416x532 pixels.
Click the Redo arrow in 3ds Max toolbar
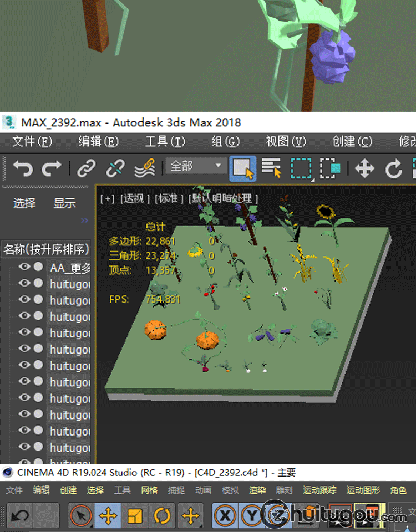tap(51, 168)
